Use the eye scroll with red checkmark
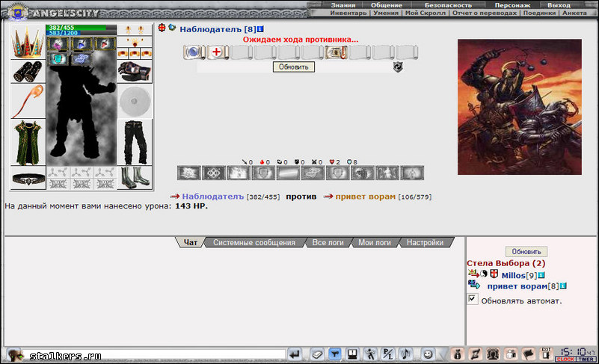Screen dimensions: 599x364 pos(336,52)
